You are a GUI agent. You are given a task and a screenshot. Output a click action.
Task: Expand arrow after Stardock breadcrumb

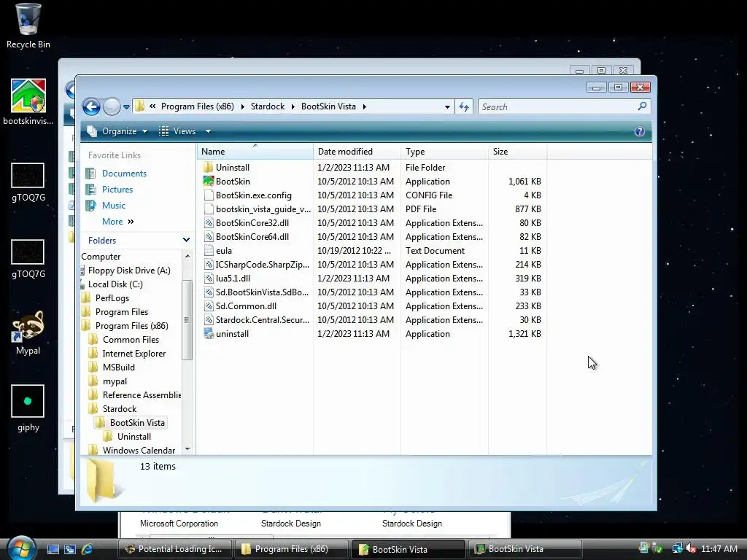(x=293, y=106)
